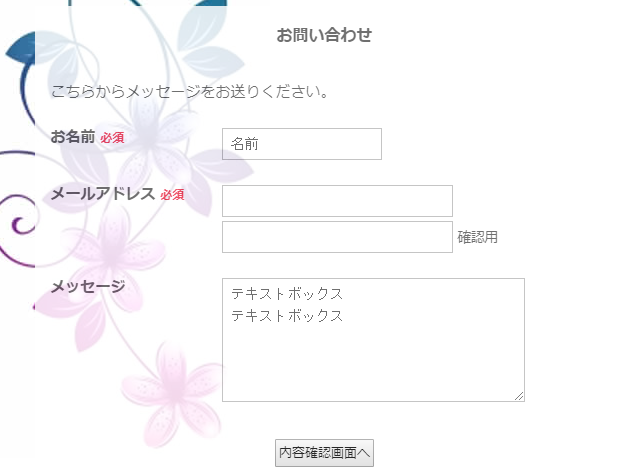
Task: Click the こちらからメッセージをお送りください instruction text
Action: [x=190, y=92]
